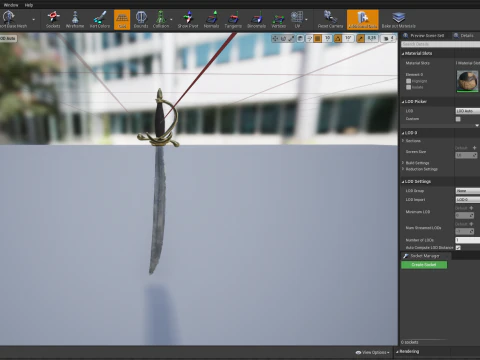Toggle surface snapping icon in viewport

309,39
